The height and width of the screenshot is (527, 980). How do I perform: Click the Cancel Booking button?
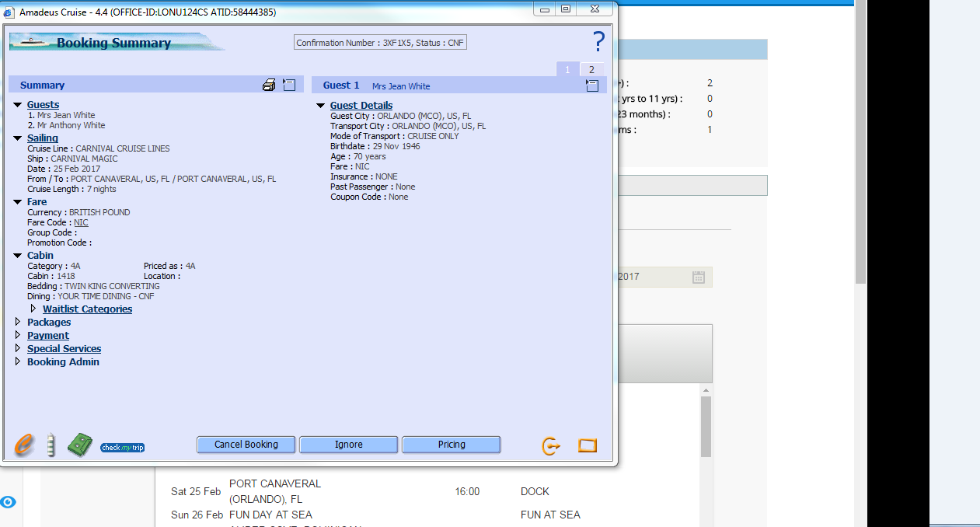click(x=246, y=445)
